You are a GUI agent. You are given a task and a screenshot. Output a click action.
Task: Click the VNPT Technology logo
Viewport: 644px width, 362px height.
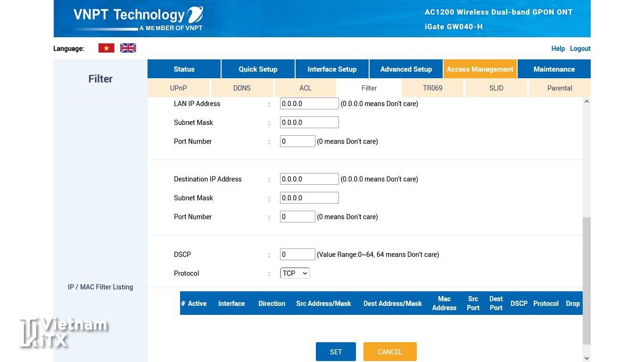pyautogui.click(x=138, y=18)
